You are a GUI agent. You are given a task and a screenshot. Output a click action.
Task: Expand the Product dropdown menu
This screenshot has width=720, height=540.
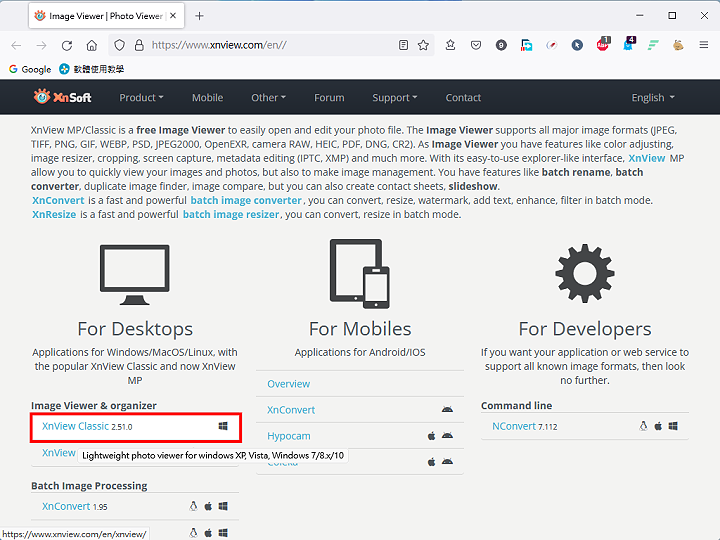[x=141, y=97]
